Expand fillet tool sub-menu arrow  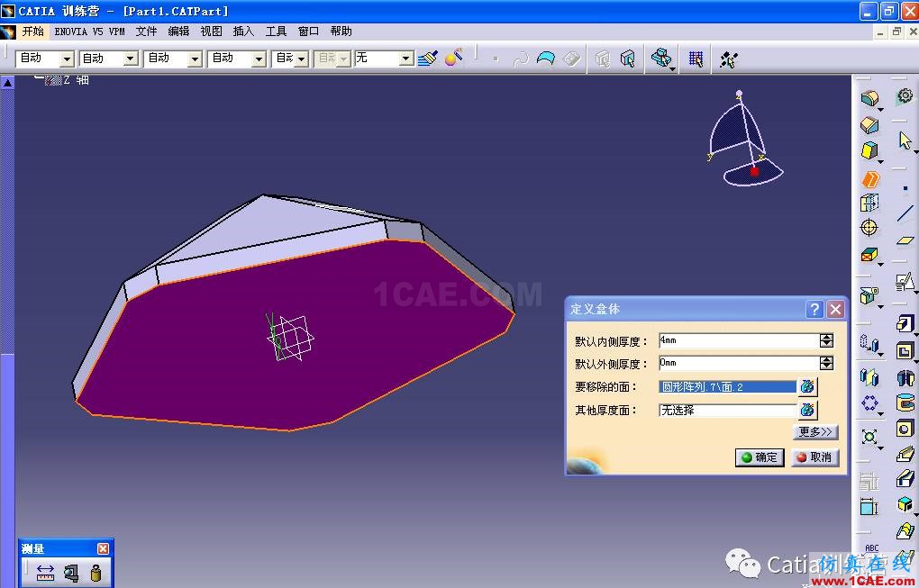click(x=880, y=110)
